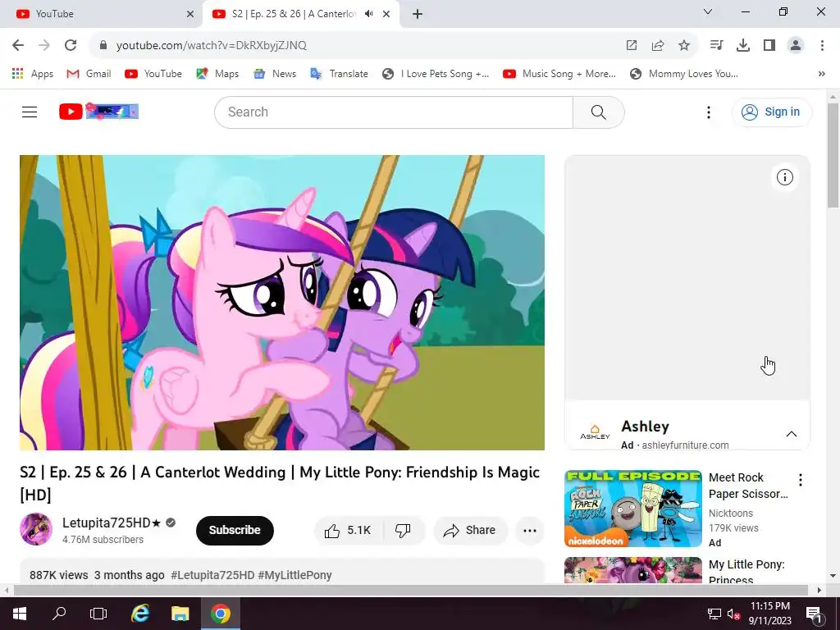840x630 pixels.
Task: Click the horizontal scrollbar right arrow
Action: click(819, 590)
